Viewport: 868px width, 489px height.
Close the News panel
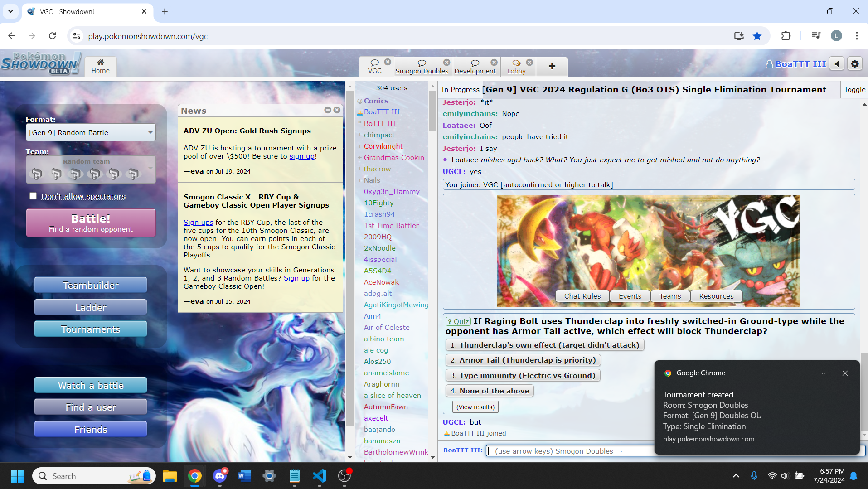pyautogui.click(x=337, y=110)
